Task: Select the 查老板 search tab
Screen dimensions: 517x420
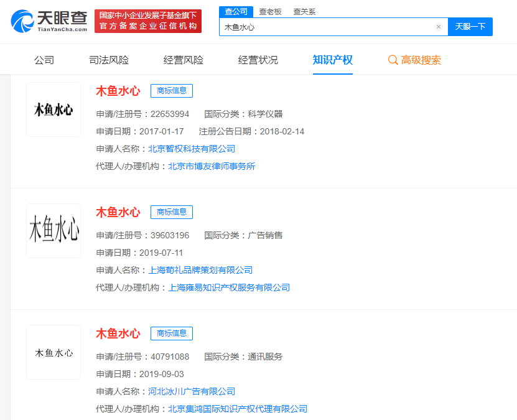Action: point(270,12)
